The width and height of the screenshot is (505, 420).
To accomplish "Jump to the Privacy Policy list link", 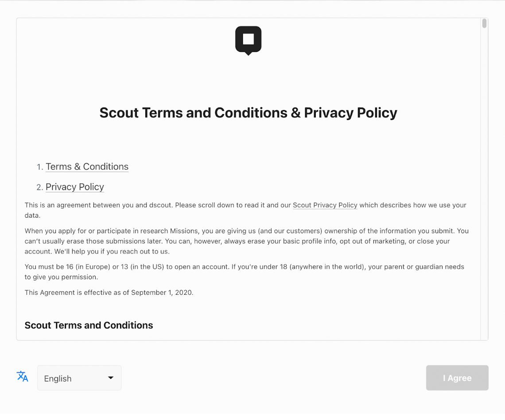I will [x=75, y=187].
